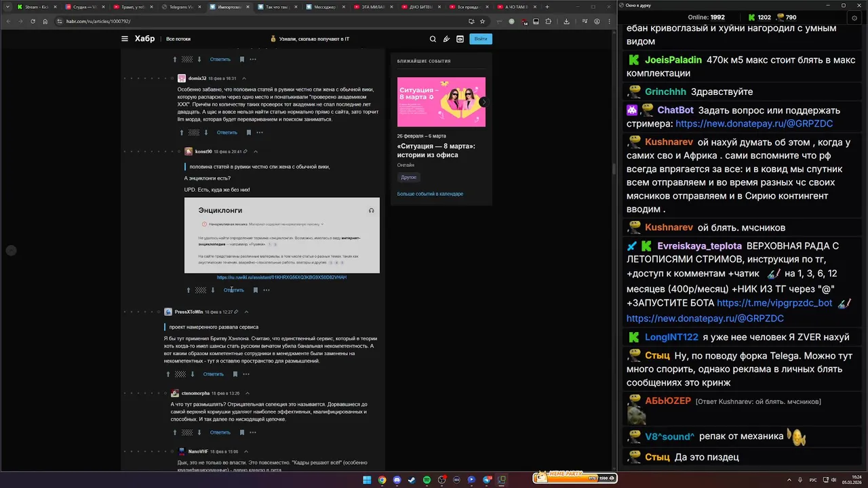Open more options on konst90's comment
868x488 pixels.
(267, 290)
